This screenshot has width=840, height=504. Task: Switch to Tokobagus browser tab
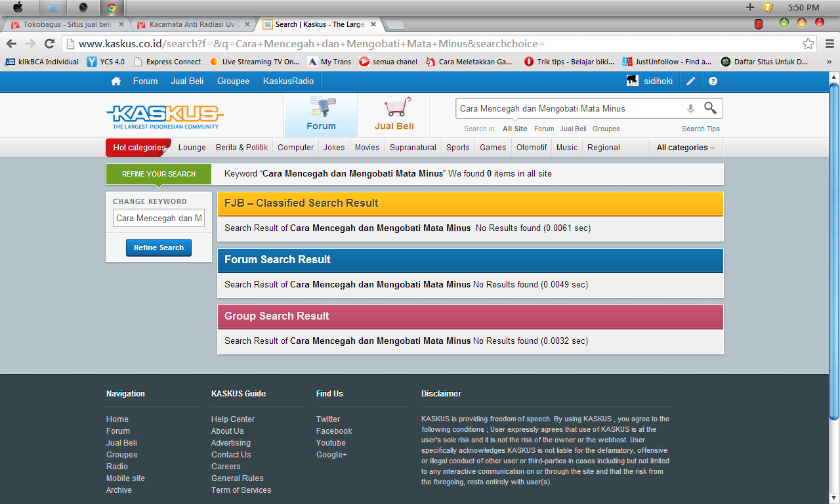pos(66,24)
